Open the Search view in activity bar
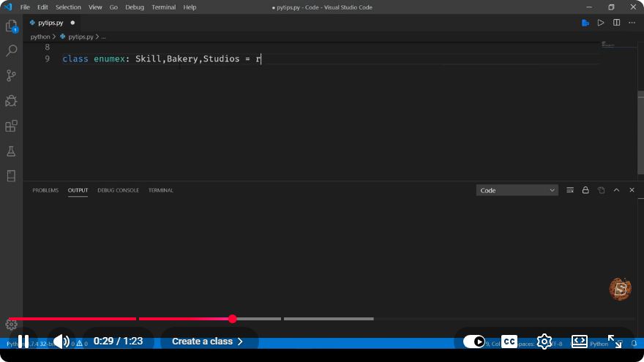644x362 pixels. 11,50
